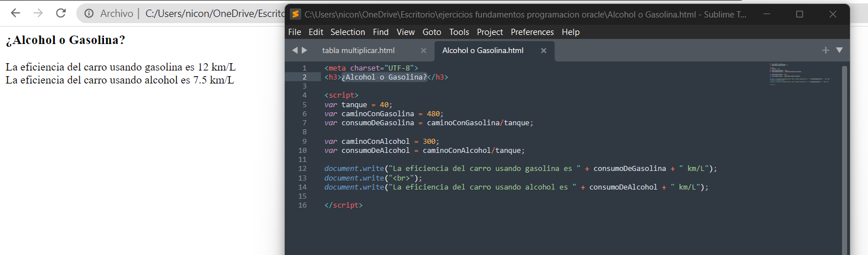
Task: Open the Find menu
Action: coord(381,32)
